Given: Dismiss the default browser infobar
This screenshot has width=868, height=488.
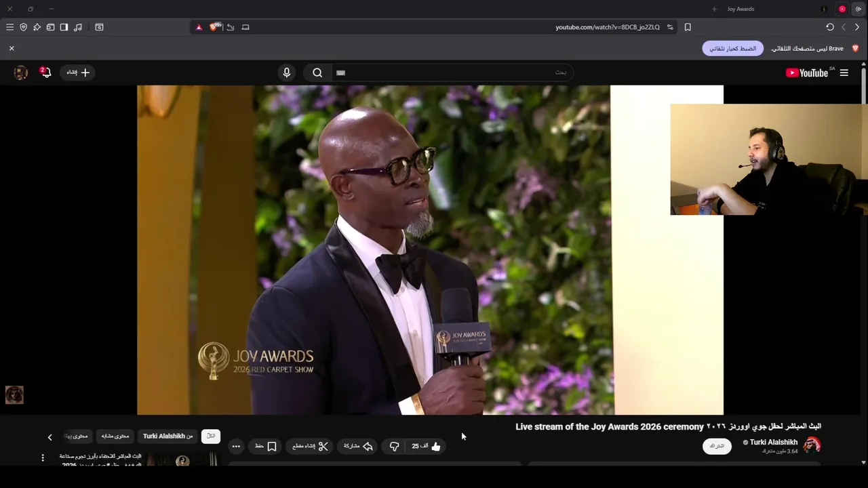Looking at the screenshot, I should [12, 48].
